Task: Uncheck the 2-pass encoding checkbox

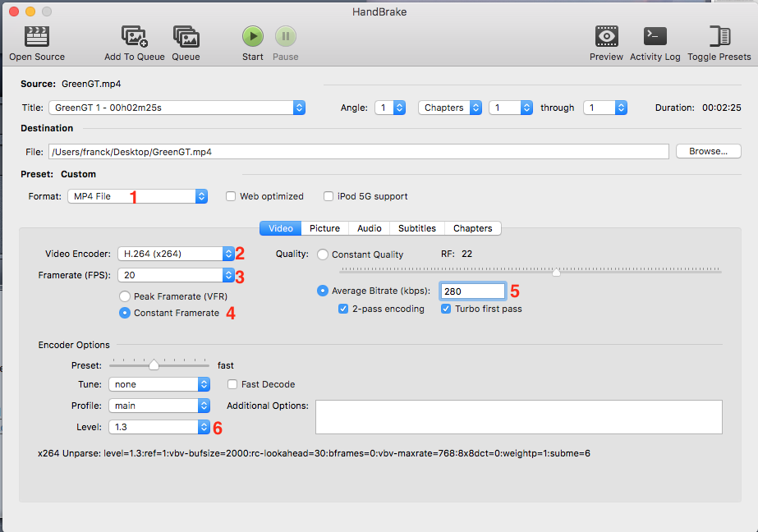Action: pyautogui.click(x=343, y=309)
